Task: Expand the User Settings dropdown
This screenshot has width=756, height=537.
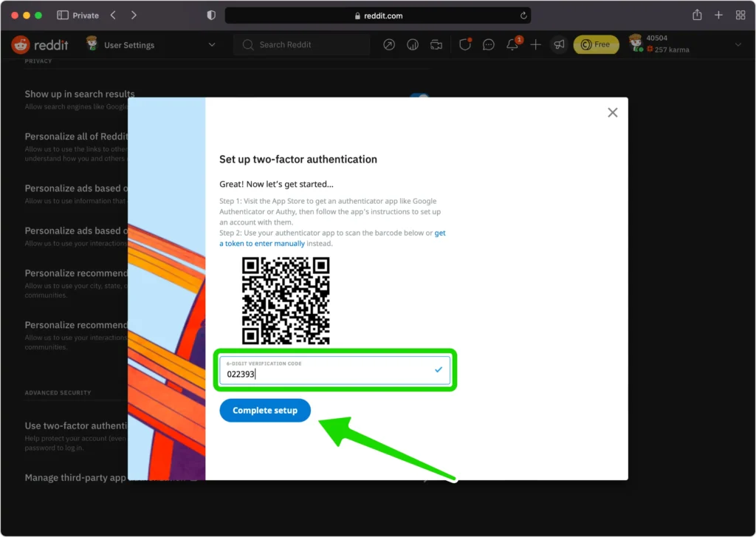Action: click(212, 45)
